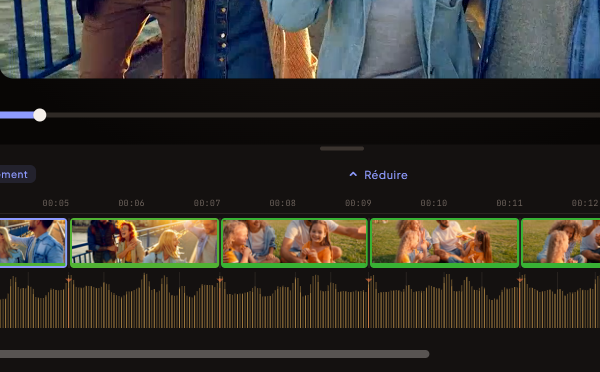
Task: Collapse the timeline with the Réduire chevron
Action: [x=353, y=175]
